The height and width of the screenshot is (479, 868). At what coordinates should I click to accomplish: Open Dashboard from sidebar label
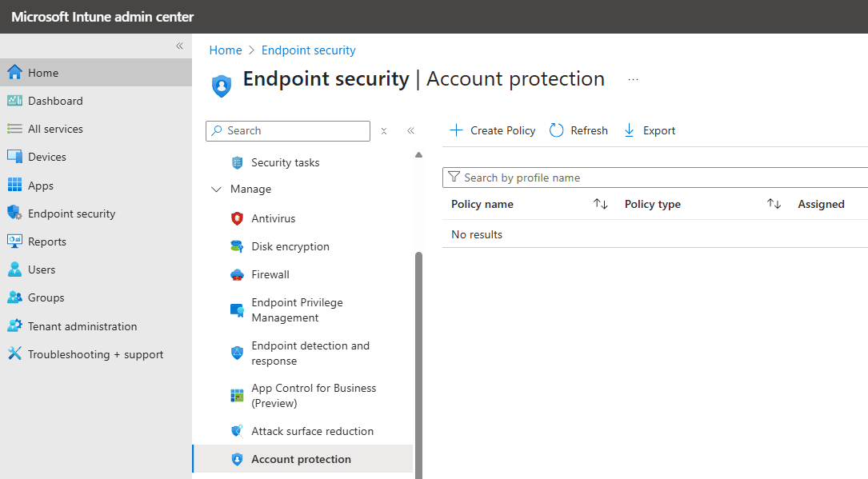point(55,101)
